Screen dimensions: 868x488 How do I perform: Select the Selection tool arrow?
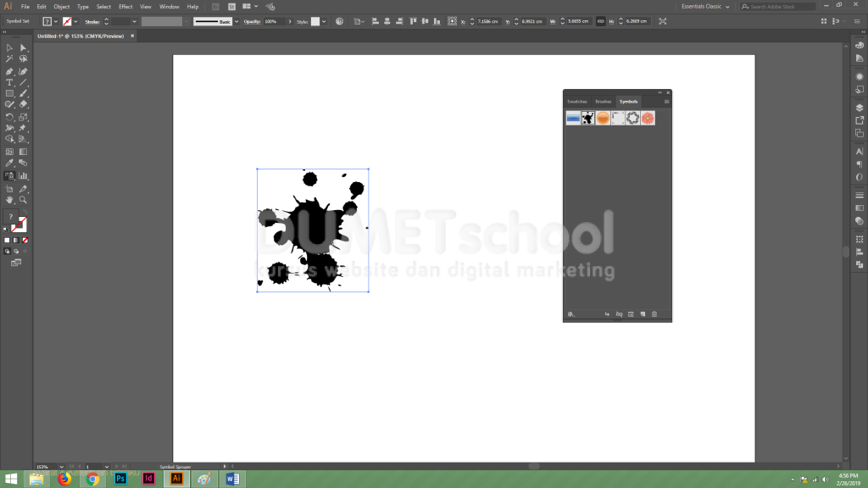tap(9, 48)
